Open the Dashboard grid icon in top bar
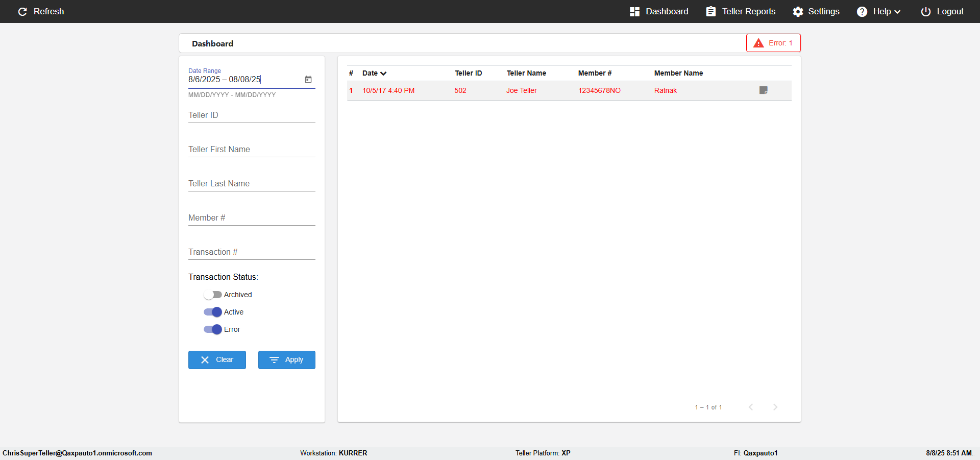The height and width of the screenshot is (460, 980). pyautogui.click(x=634, y=12)
